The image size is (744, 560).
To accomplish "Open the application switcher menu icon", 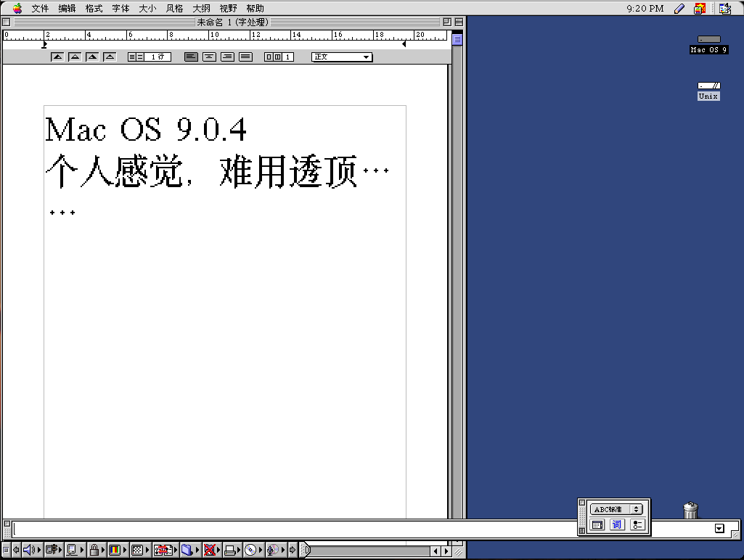I will click(724, 8).
